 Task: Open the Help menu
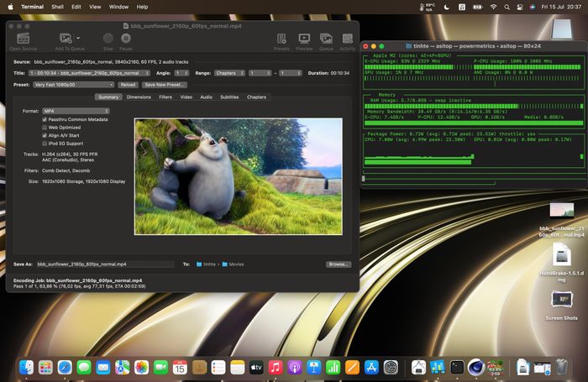(x=142, y=7)
